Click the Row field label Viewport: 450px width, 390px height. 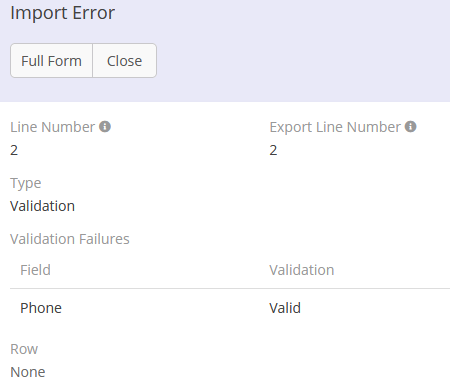pyautogui.click(x=24, y=349)
